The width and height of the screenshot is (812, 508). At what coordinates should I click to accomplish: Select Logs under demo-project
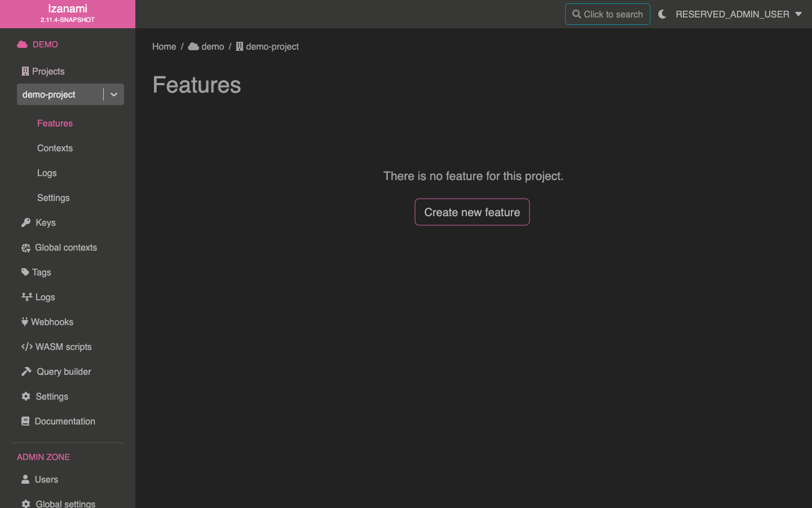pyautogui.click(x=47, y=173)
